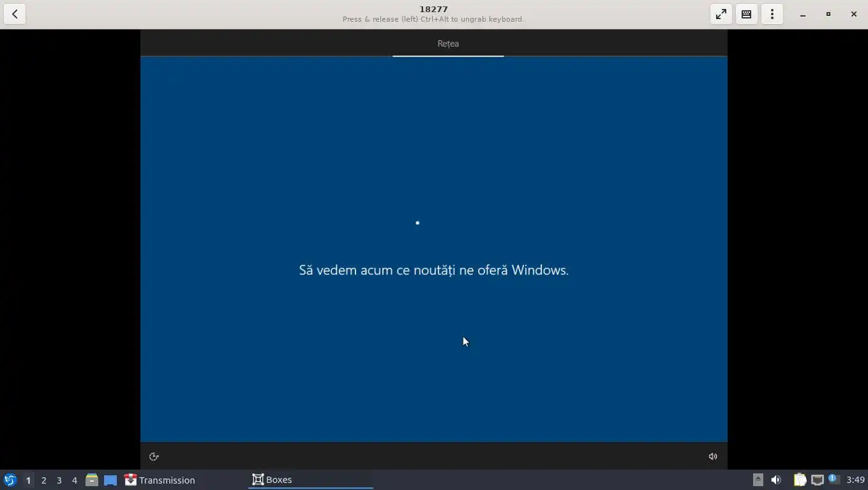Click the Windows setup volume icon
The height and width of the screenshot is (490, 868).
(x=713, y=456)
